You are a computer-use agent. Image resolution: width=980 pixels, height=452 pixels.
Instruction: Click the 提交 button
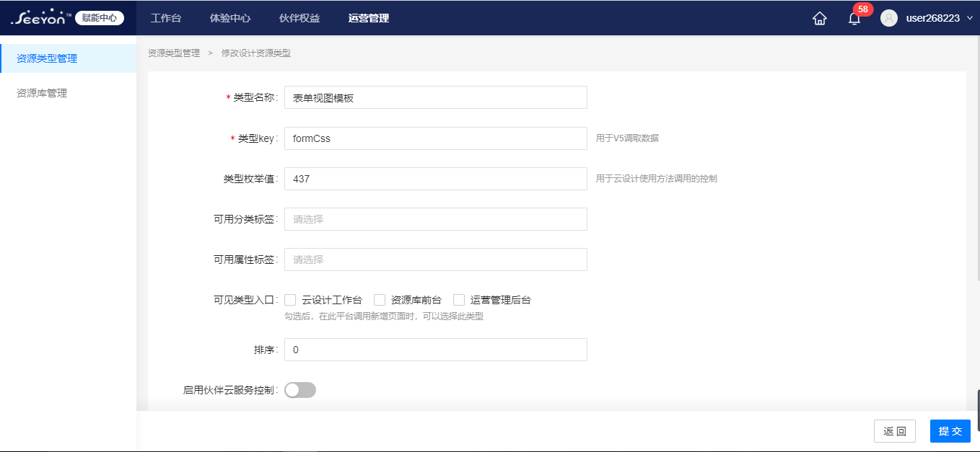(x=950, y=431)
